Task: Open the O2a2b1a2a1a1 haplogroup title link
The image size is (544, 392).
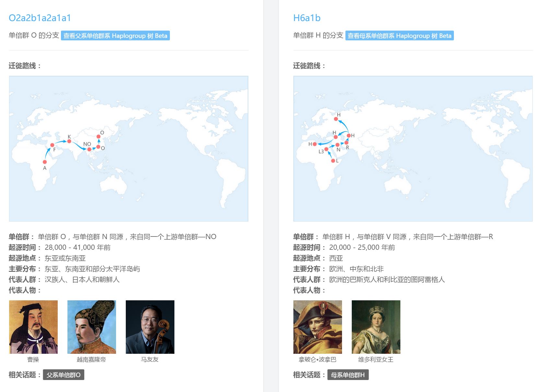Action: pos(40,18)
